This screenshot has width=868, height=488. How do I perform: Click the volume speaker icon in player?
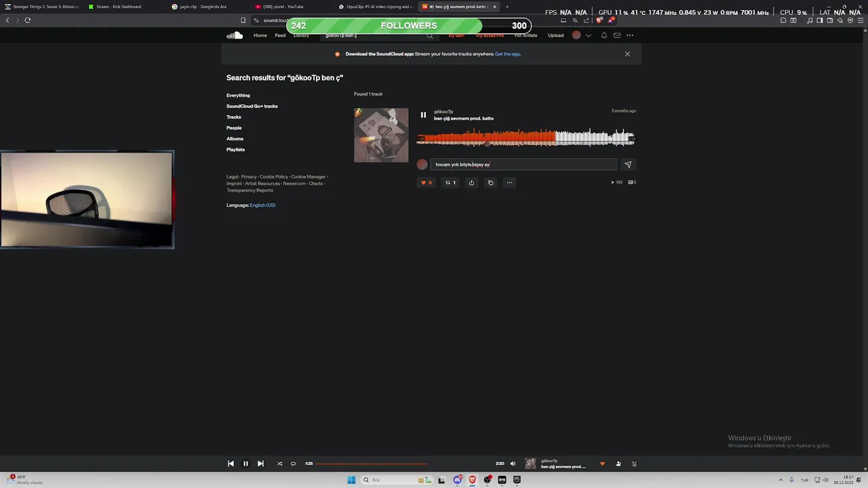[x=513, y=464]
